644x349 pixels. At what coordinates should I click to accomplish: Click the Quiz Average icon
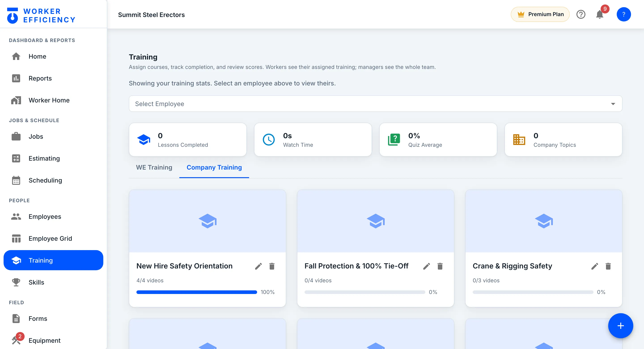[394, 140]
